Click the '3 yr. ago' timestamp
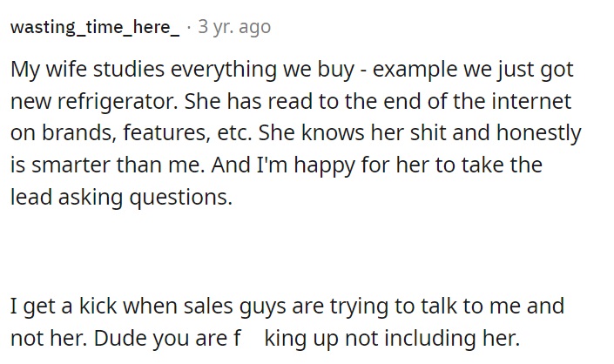Image resolution: width=614 pixels, height=364 pixels. (234, 27)
